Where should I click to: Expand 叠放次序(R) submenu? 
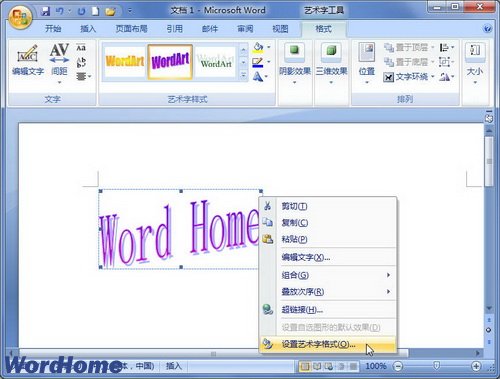point(328,292)
